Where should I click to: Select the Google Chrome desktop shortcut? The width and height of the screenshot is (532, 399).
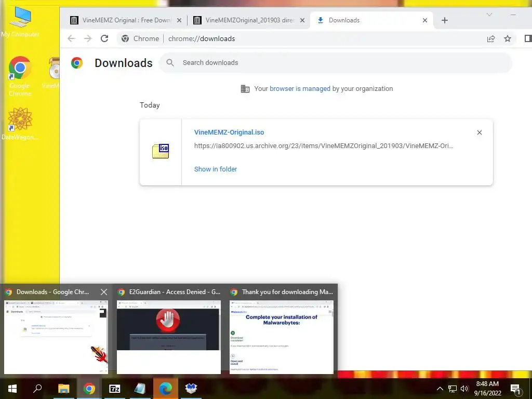pos(20,76)
